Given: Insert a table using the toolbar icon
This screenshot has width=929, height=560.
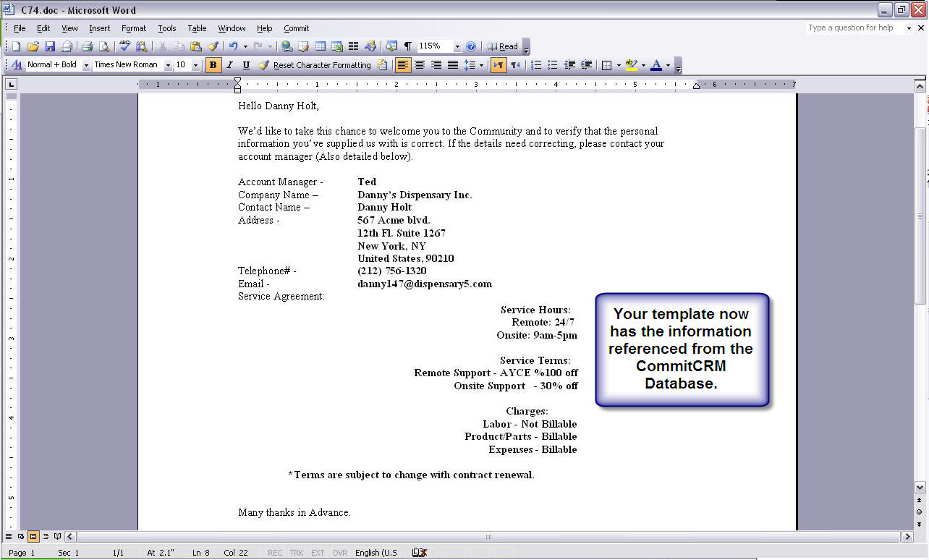Looking at the screenshot, I should (x=320, y=46).
